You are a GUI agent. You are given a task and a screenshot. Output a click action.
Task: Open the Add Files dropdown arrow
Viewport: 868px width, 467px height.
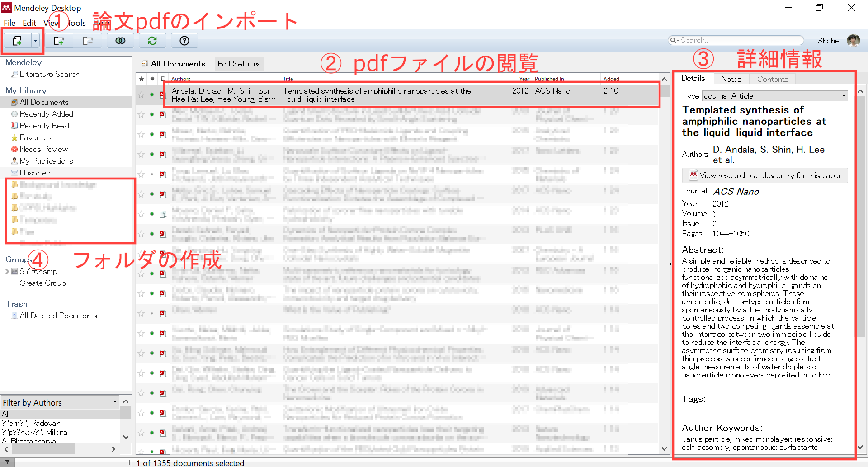(35, 41)
